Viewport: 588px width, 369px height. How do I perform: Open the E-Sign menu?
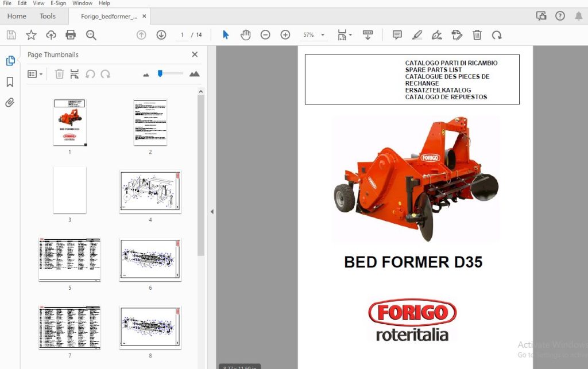[59, 3]
